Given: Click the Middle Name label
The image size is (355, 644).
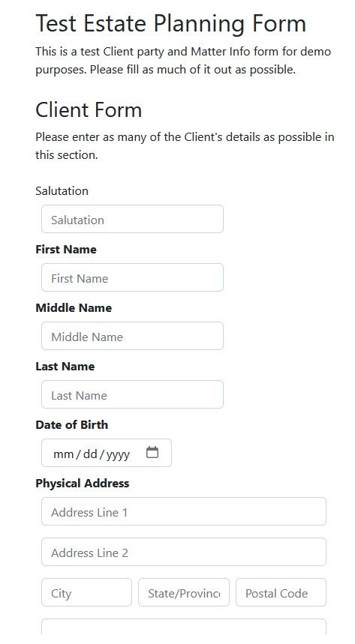Looking at the screenshot, I should tap(74, 307).
